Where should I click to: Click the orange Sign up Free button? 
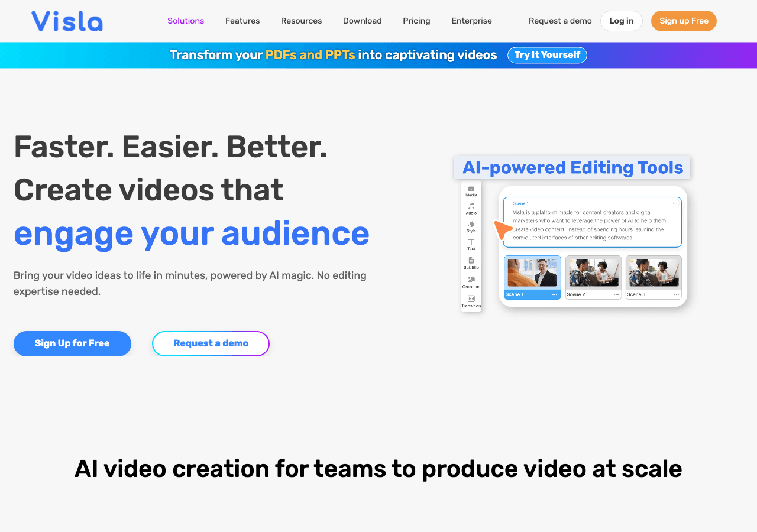point(684,21)
